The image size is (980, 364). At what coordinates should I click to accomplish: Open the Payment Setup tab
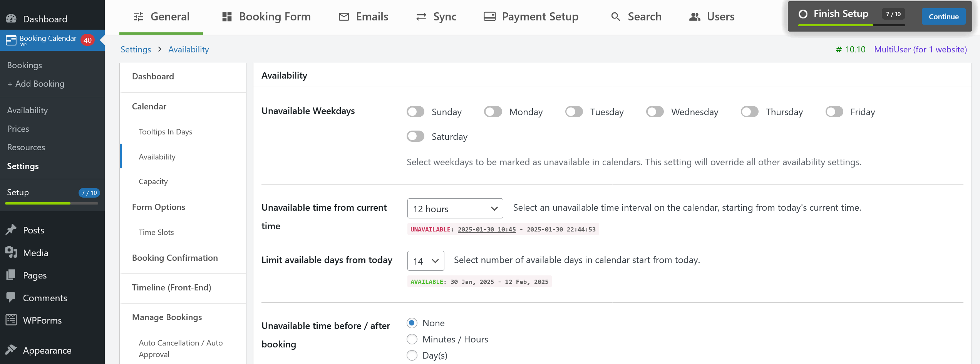click(x=531, y=17)
